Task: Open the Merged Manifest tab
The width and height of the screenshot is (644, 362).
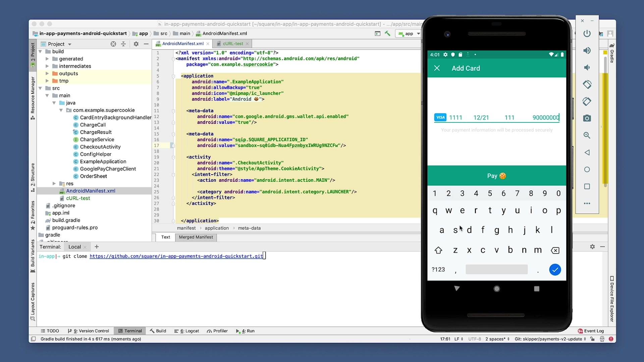Action: coord(196,237)
